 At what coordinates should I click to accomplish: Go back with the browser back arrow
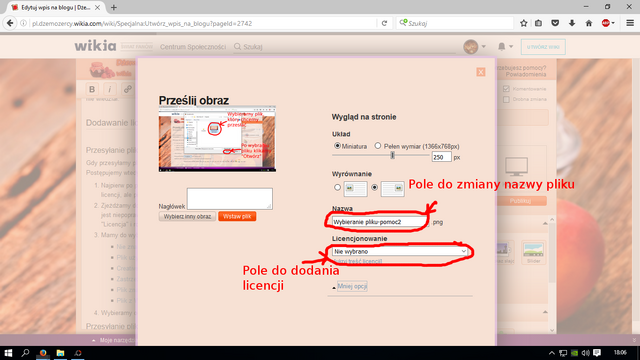[x=10, y=23]
